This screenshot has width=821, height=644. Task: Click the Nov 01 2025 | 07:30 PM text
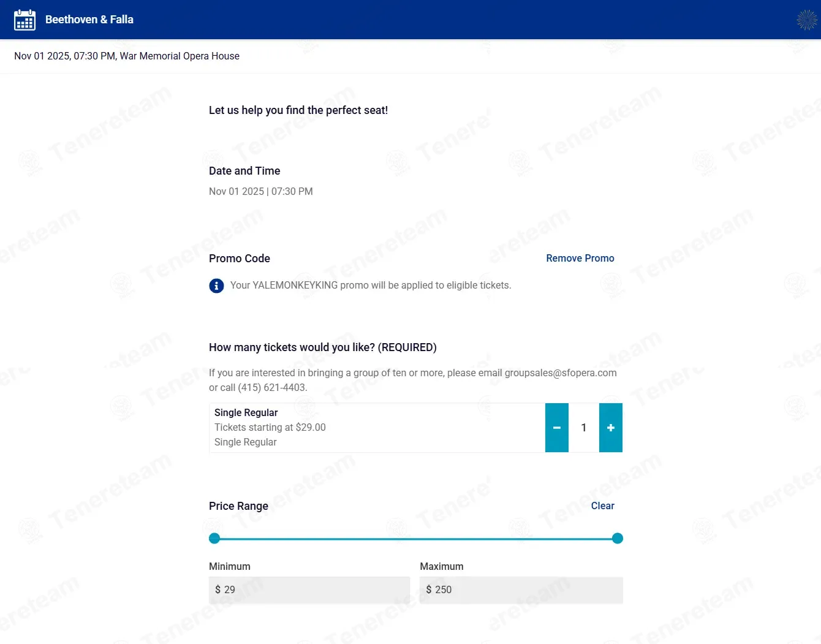coord(260,192)
